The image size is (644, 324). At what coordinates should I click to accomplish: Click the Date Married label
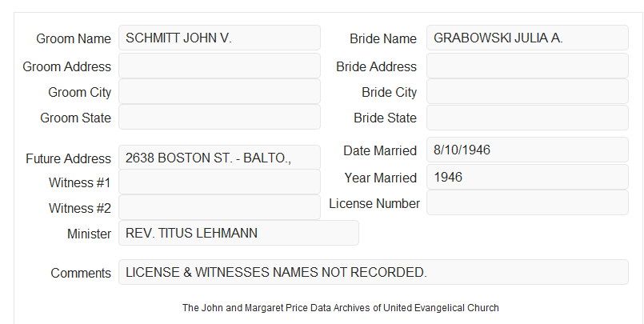click(380, 150)
